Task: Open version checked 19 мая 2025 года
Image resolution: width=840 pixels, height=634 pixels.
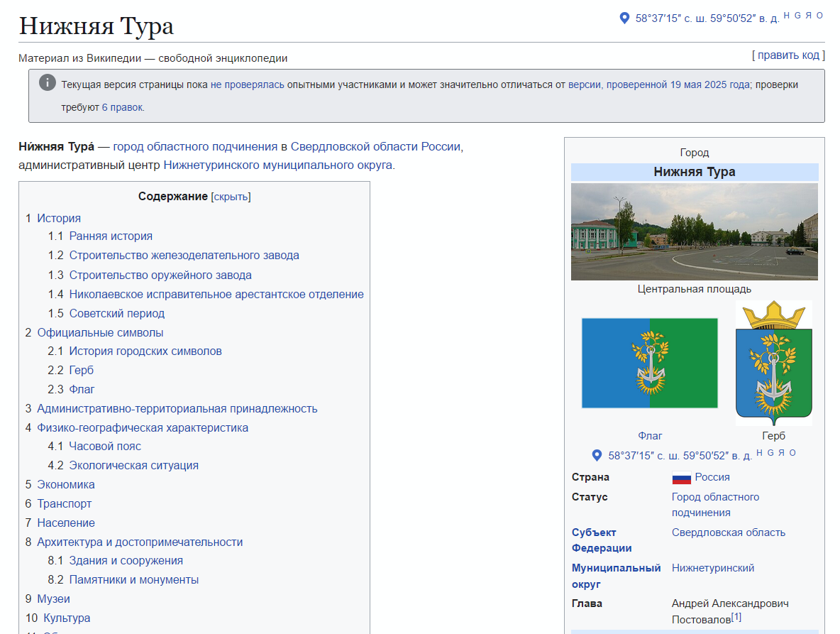Action: [659, 84]
